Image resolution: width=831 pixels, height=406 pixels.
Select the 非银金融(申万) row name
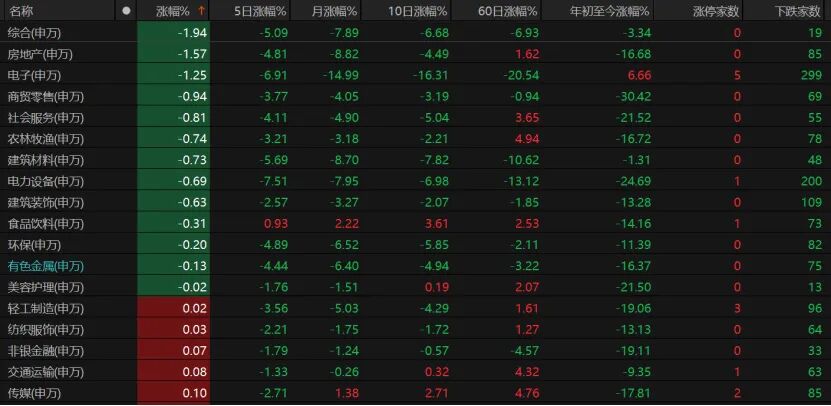pyautogui.click(x=46, y=351)
